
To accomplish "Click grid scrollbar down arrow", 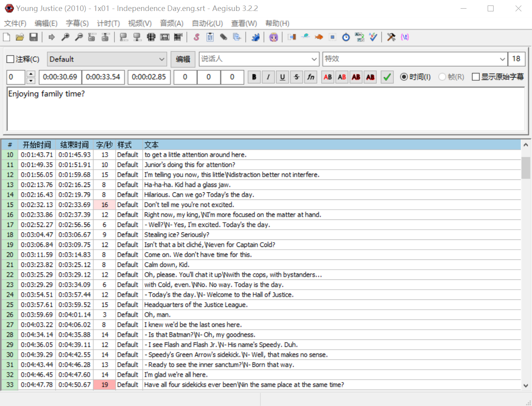I will tap(526, 386).
